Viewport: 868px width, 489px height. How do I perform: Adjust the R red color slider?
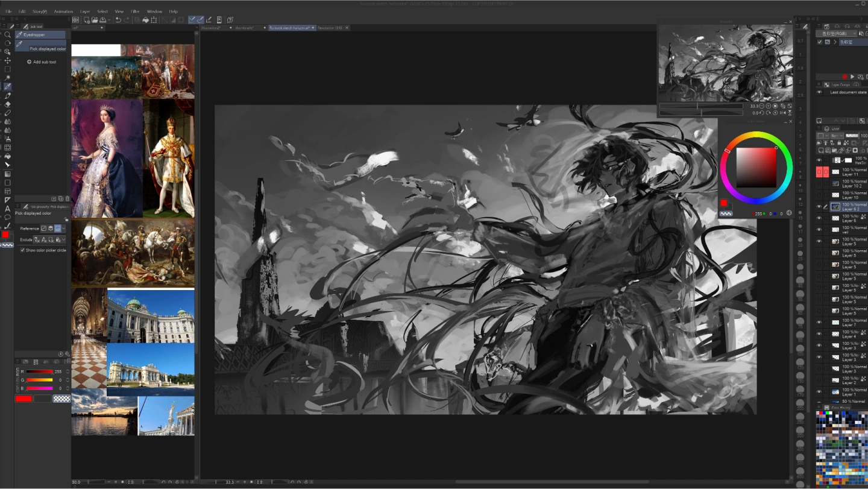tap(39, 371)
